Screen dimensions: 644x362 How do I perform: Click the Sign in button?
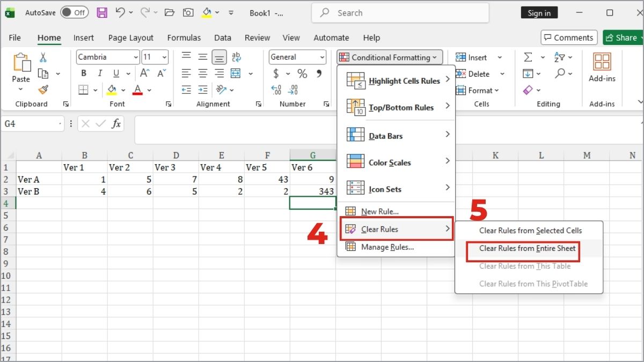pos(539,13)
